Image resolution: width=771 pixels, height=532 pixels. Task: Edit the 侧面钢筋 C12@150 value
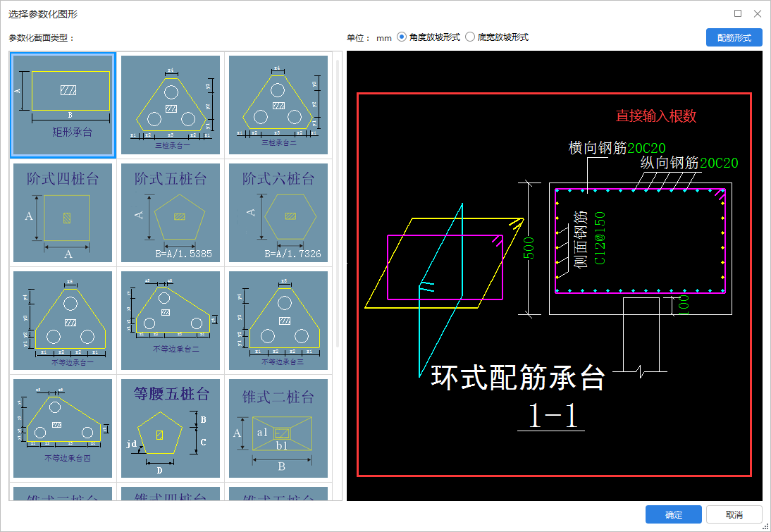[600, 238]
